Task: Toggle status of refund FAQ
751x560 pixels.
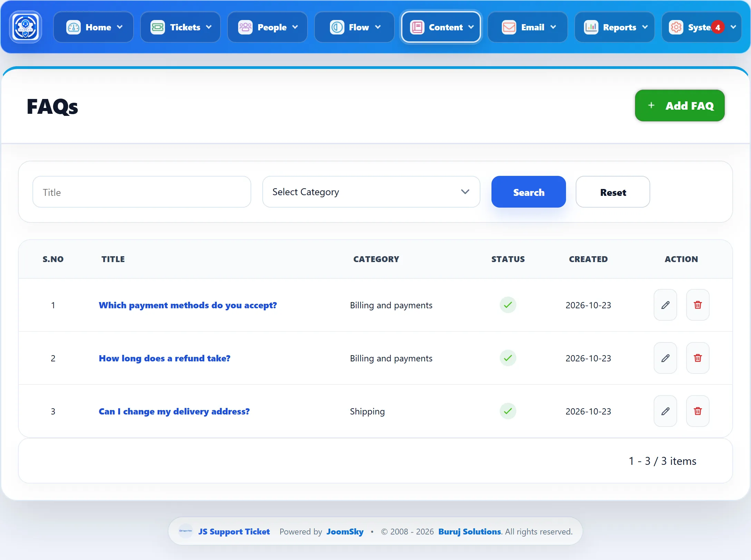Action: click(508, 358)
